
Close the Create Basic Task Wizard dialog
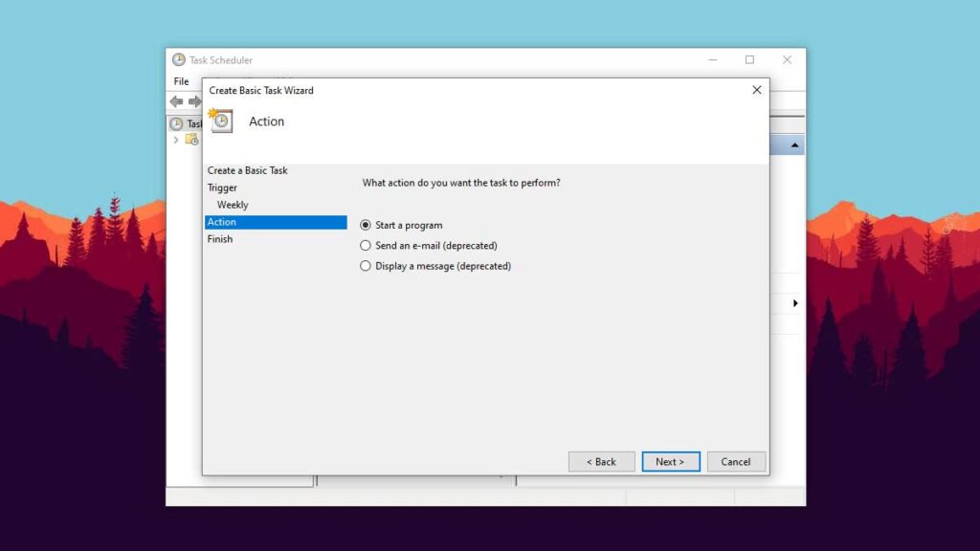coord(757,90)
